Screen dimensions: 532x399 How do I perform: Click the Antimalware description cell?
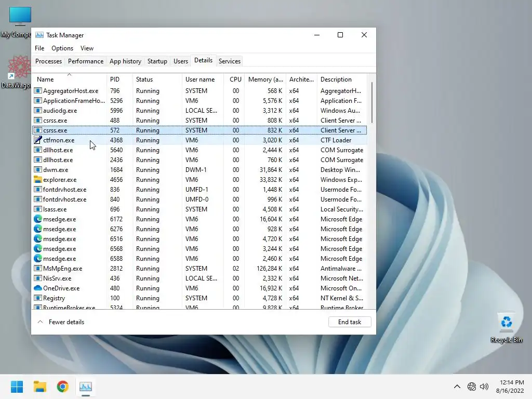341,269
